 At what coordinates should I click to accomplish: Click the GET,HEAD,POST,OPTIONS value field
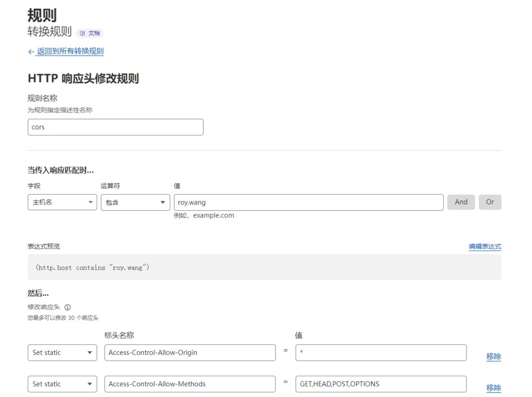(x=381, y=385)
